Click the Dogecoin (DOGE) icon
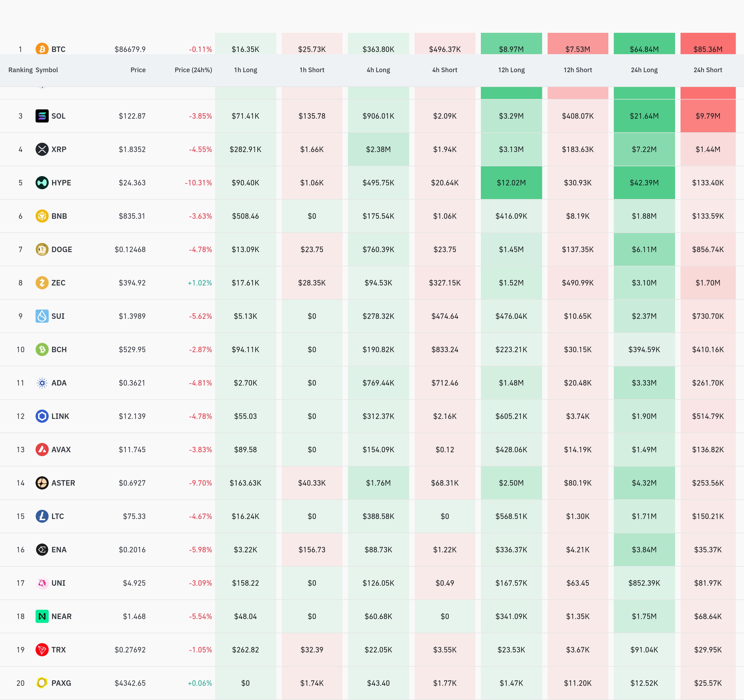Image resolution: width=744 pixels, height=700 pixels. tap(42, 249)
